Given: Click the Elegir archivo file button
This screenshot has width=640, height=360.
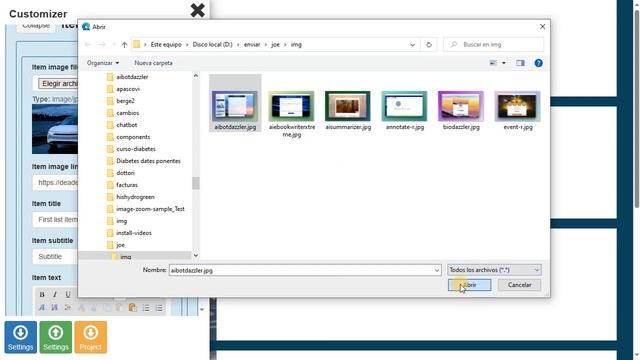Looking at the screenshot, I should pyautogui.click(x=58, y=83).
